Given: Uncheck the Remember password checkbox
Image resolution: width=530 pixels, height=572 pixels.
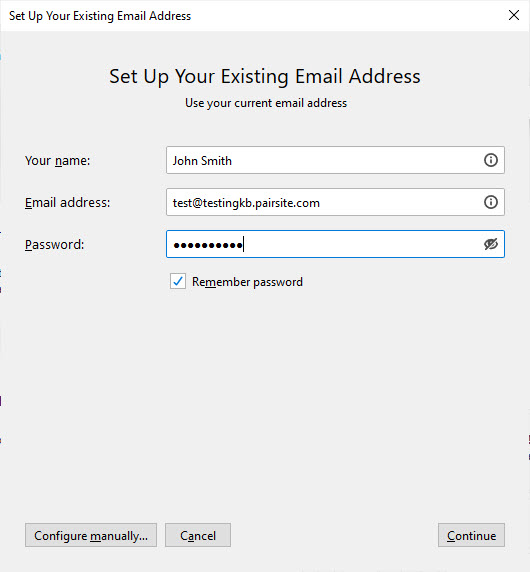Looking at the screenshot, I should point(178,281).
